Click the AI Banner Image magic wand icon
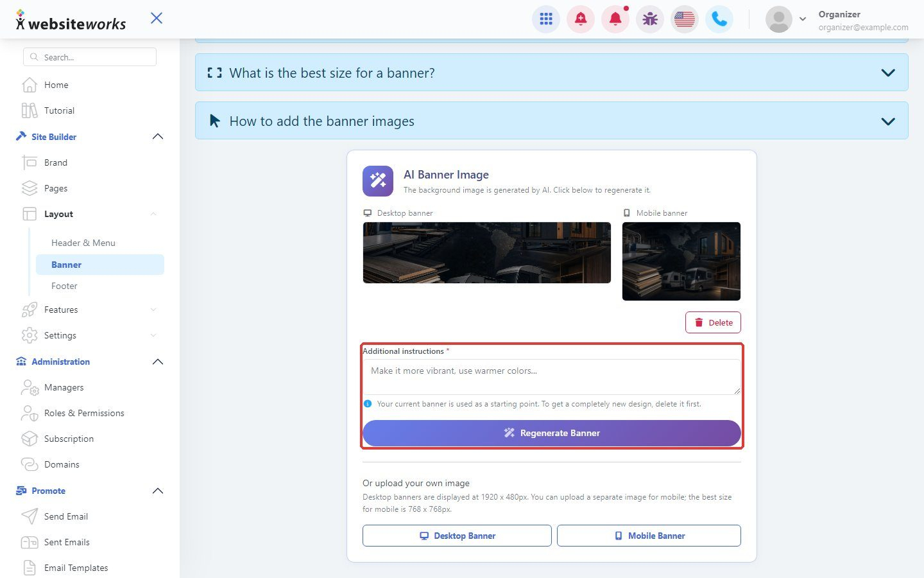This screenshot has width=924, height=578. [x=378, y=181]
